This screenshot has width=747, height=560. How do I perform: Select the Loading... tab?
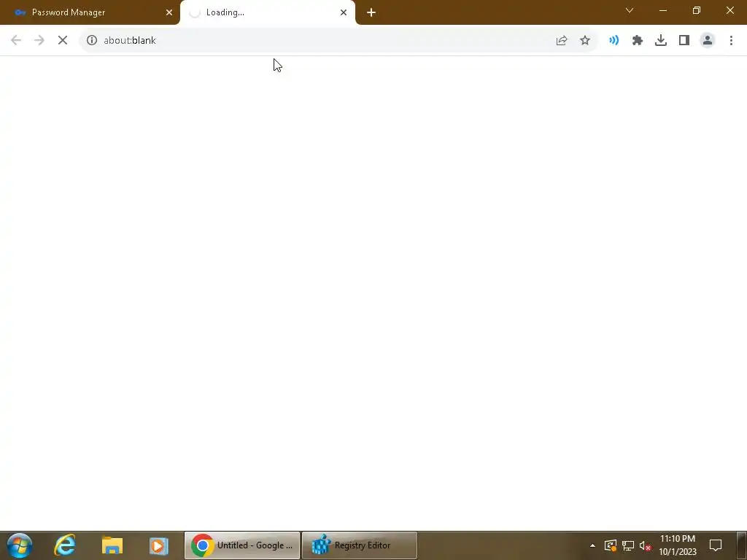(x=268, y=12)
